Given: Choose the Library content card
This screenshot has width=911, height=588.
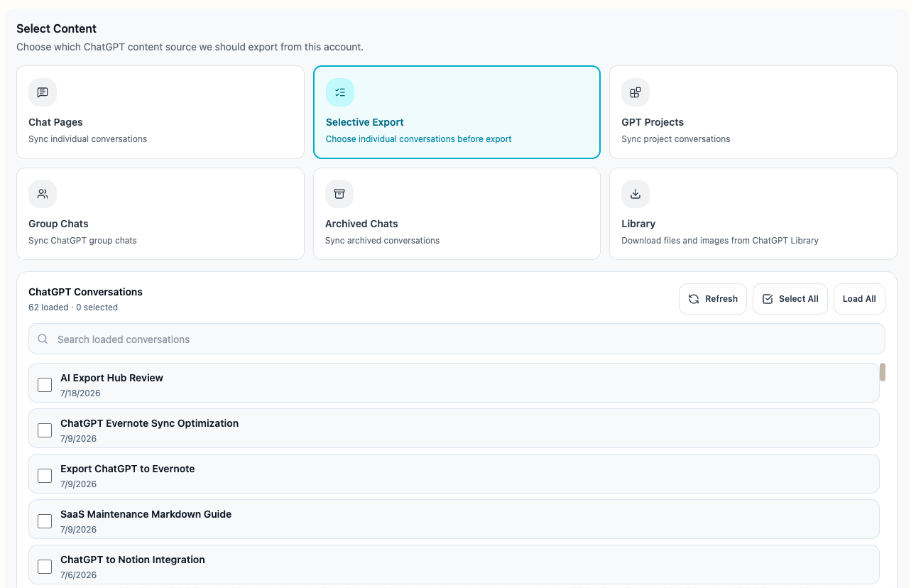Looking at the screenshot, I should click(x=753, y=214).
